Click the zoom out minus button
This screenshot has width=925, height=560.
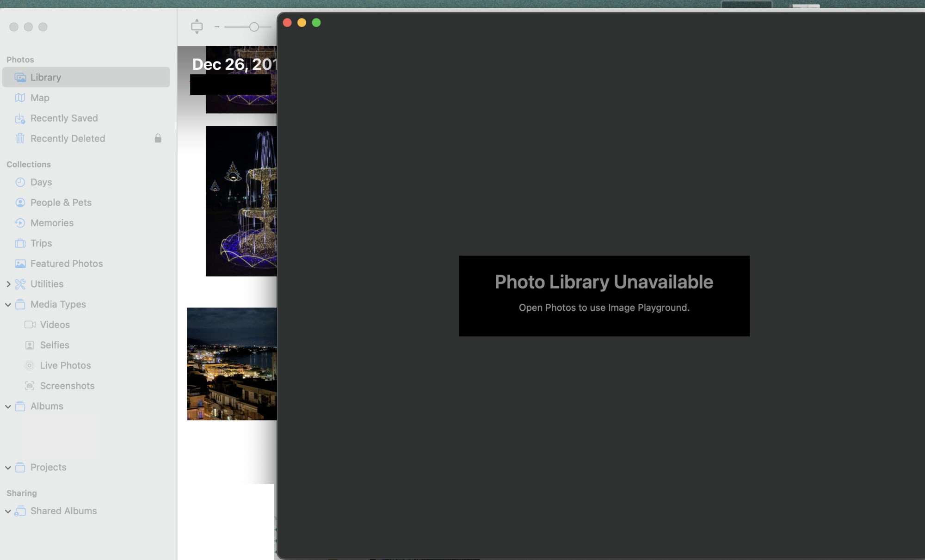216,27
